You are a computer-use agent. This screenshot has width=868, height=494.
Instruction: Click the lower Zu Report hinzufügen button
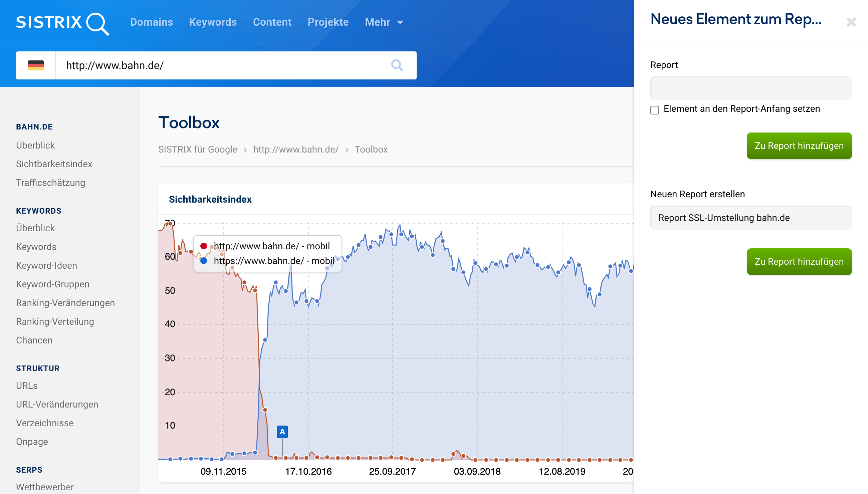click(x=799, y=262)
